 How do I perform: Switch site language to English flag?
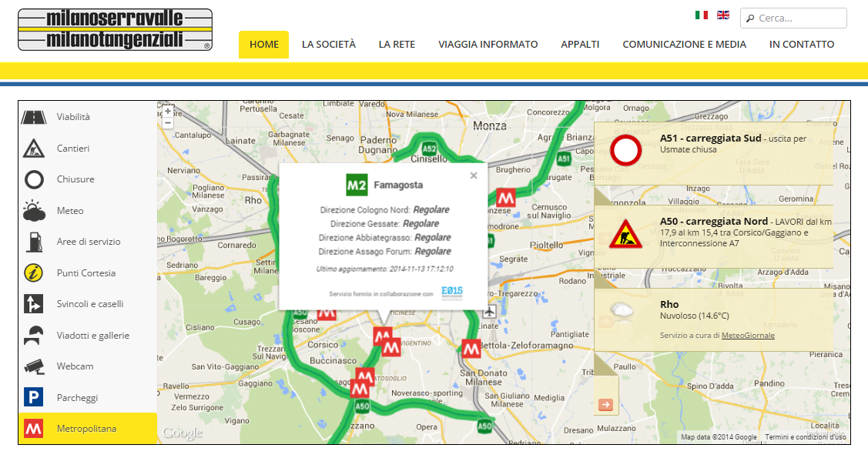pos(723,15)
